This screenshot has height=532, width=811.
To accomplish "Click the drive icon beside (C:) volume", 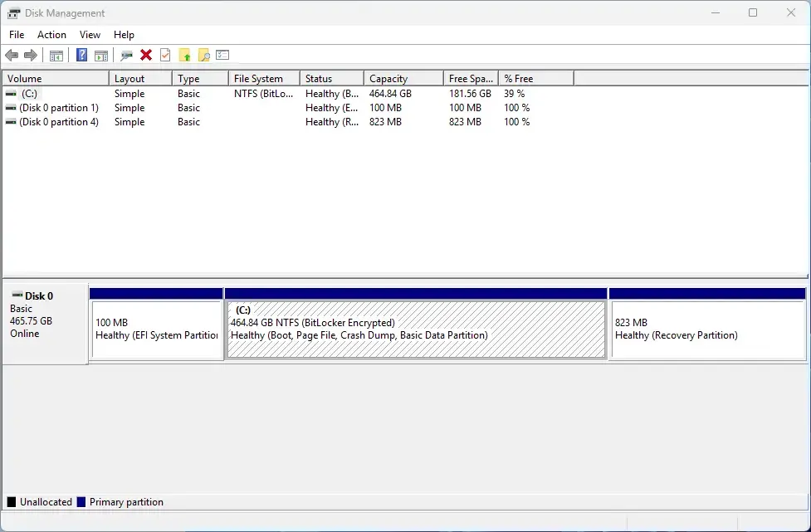I will 10,94.
